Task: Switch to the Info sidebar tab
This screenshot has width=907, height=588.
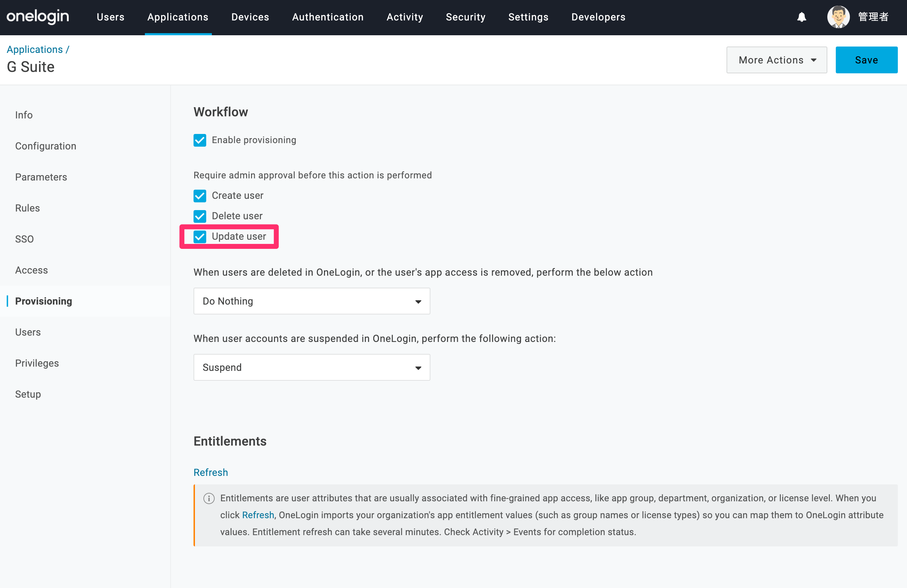Action: point(24,115)
